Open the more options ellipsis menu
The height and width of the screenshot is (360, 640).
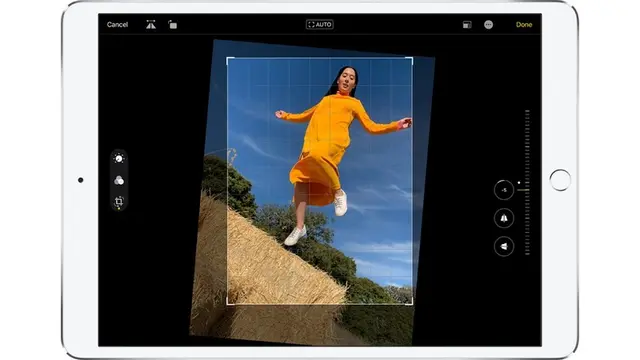(488, 24)
